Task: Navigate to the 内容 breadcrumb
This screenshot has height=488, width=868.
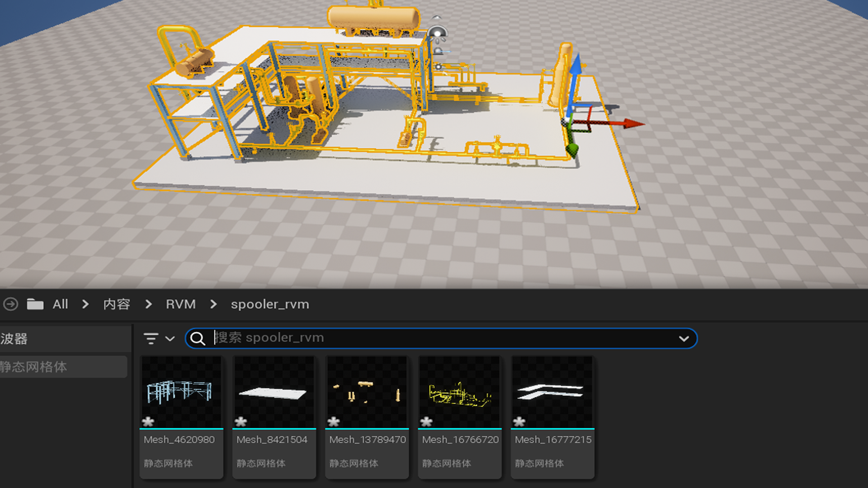Action: (x=117, y=304)
